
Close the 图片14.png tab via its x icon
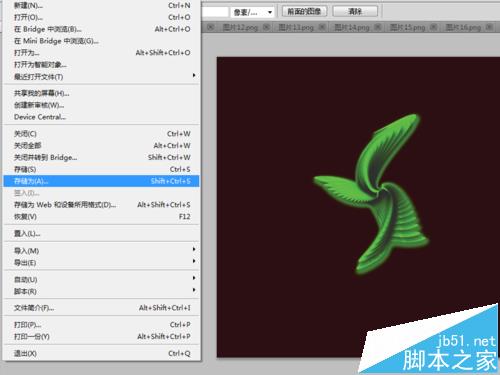378,27
